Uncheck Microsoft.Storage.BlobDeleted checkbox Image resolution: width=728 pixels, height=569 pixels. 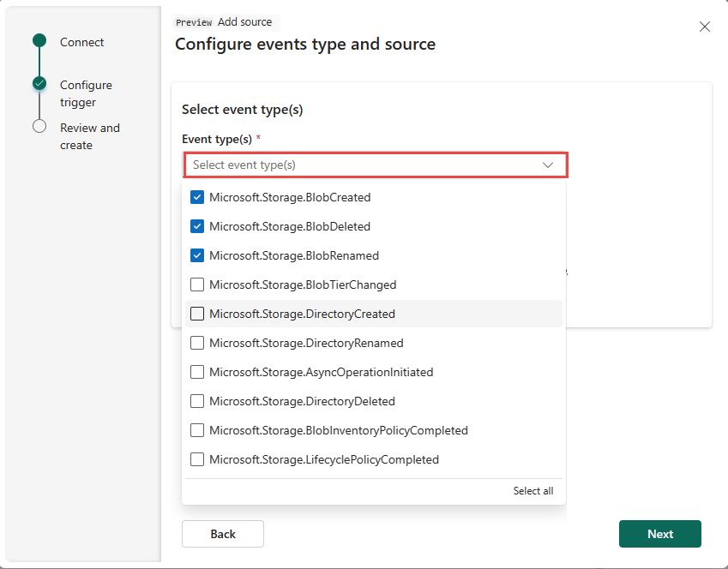(x=197, y=226)
